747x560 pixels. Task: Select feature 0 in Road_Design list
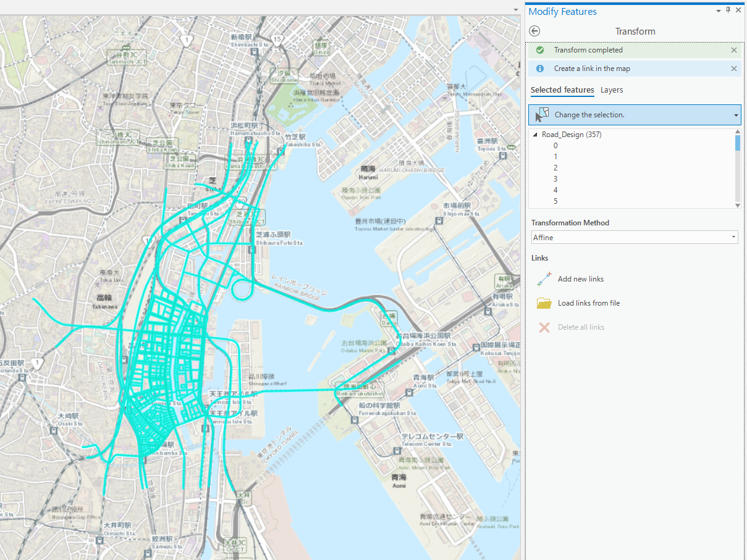[x=555, y=146]
